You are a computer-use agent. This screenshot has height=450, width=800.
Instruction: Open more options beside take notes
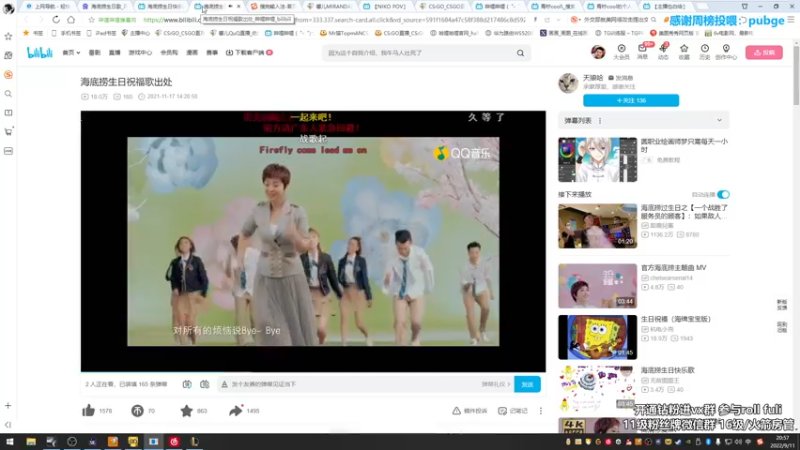(541, 411)
